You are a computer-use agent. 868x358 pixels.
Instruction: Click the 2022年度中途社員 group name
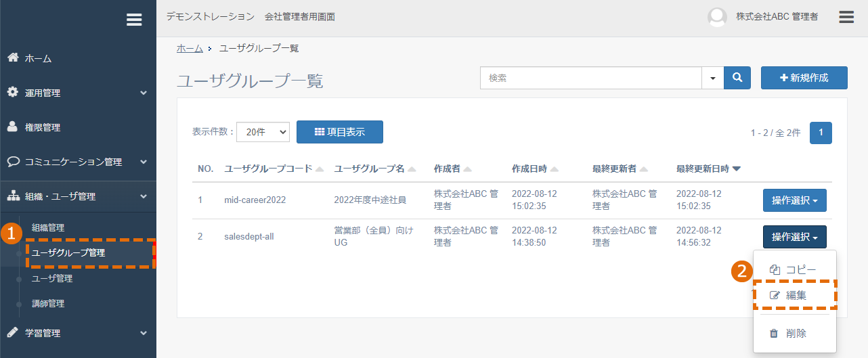(370, 200)
